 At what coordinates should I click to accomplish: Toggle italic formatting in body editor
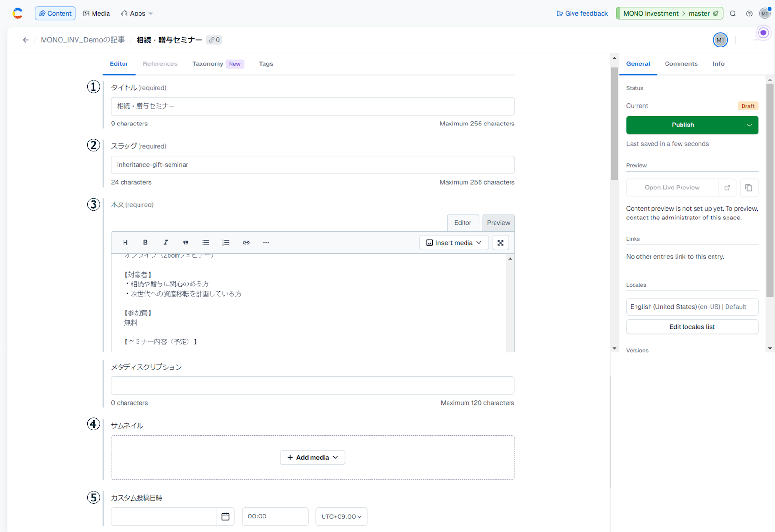point(166,243)
